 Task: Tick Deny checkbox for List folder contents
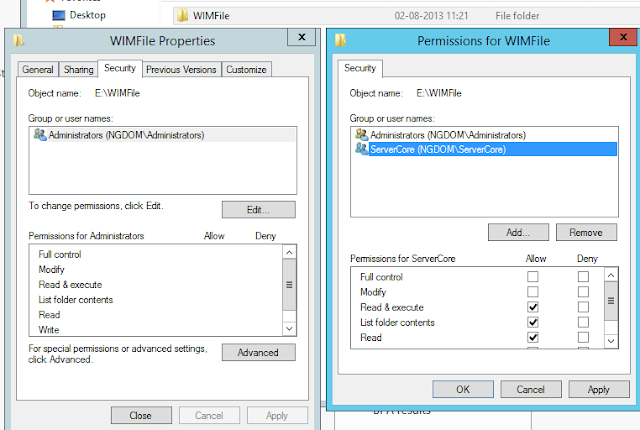point(583,322)
